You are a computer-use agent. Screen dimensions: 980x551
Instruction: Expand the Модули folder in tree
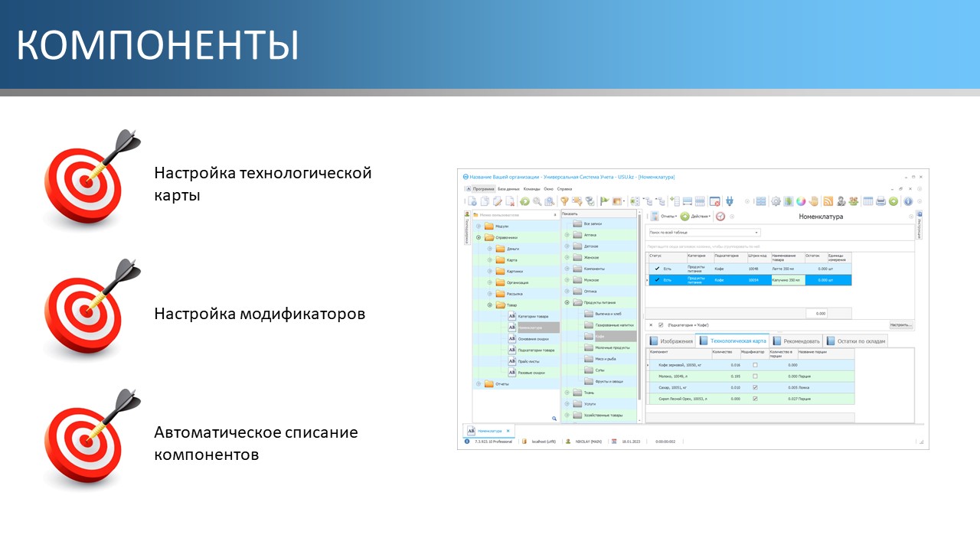pyautogui.click(x=479, y=227)
